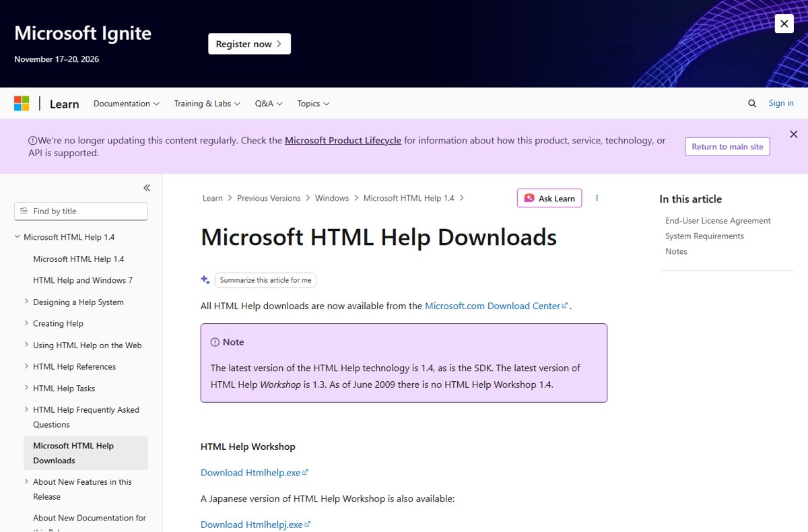This screenshot has height=532, width=808.
Task: Open HTML Help and Windows 7 page
Action: 83,280
